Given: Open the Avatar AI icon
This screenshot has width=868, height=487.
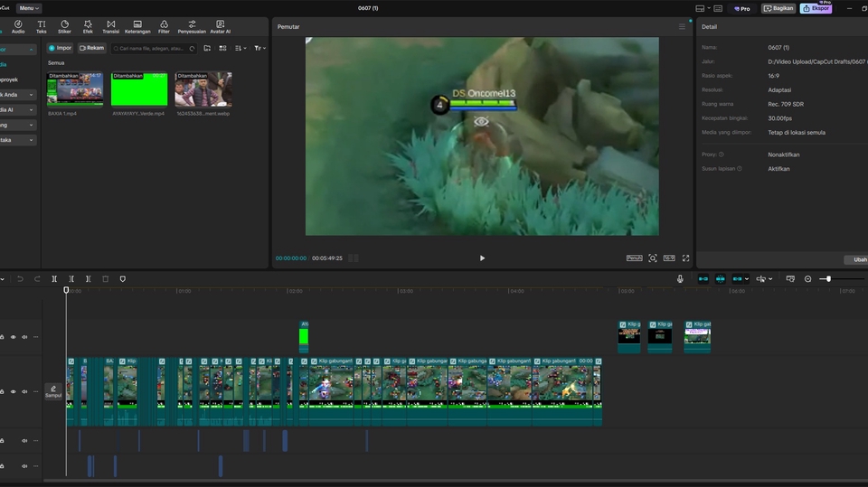Looking at the screenshot, I should [x=221, y=26].
